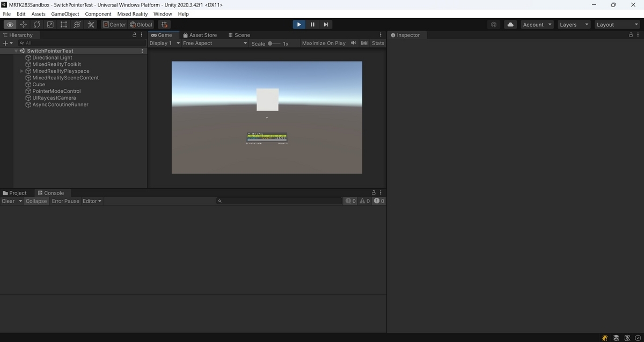
Task: Lock the Inspector panel
Action: (631, 35)
